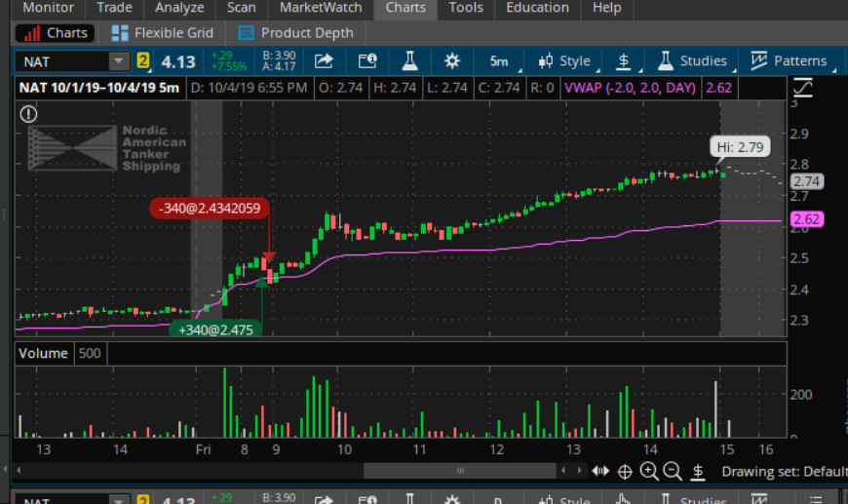Click the VWAP (-2.0, 2.0, DAY) study label

[630, 88]
